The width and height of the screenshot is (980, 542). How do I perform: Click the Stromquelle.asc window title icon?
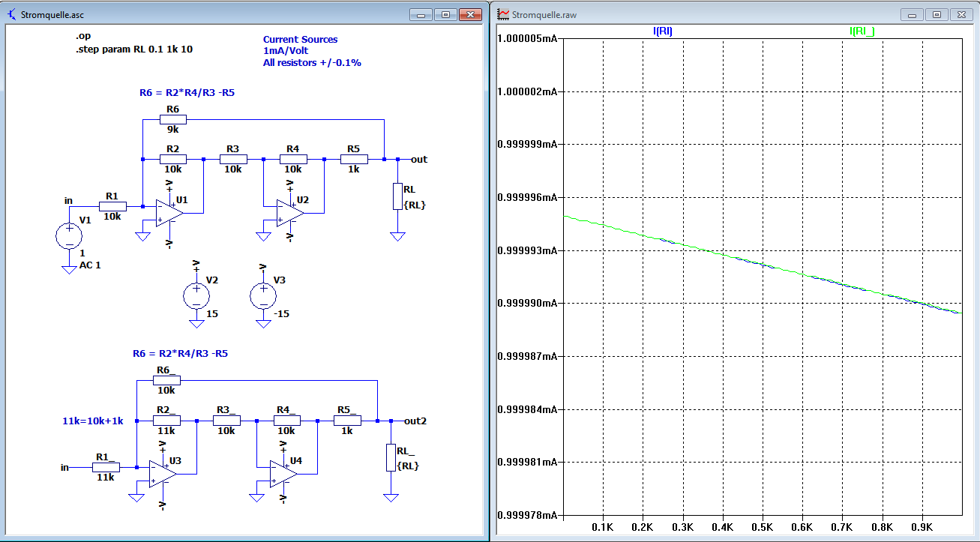click(x=12, y=14)
